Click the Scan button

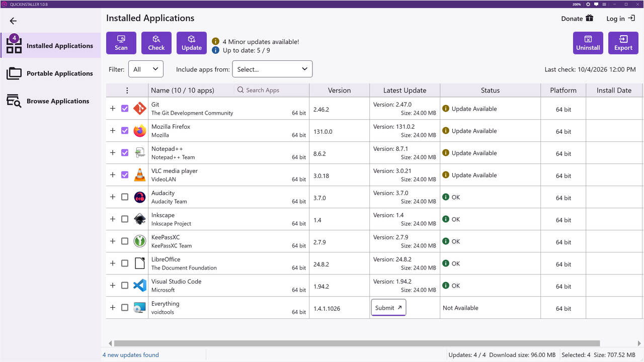coord(121,43)
